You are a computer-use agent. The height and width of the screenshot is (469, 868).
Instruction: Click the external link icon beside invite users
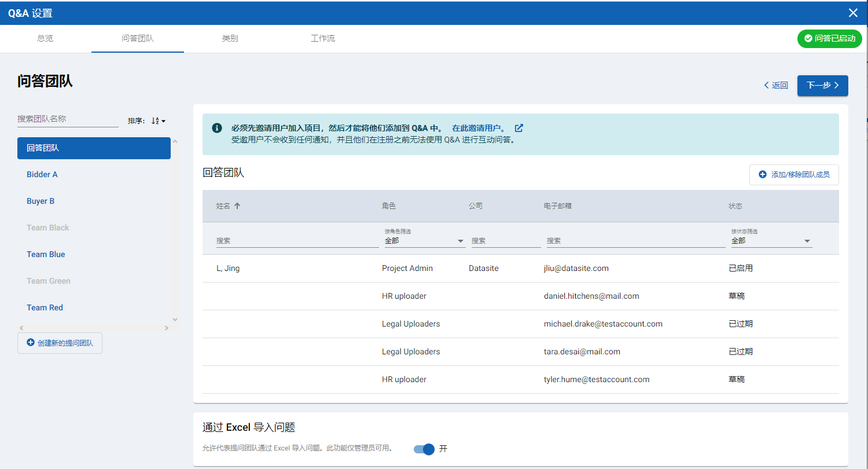(x=519, y=128)
